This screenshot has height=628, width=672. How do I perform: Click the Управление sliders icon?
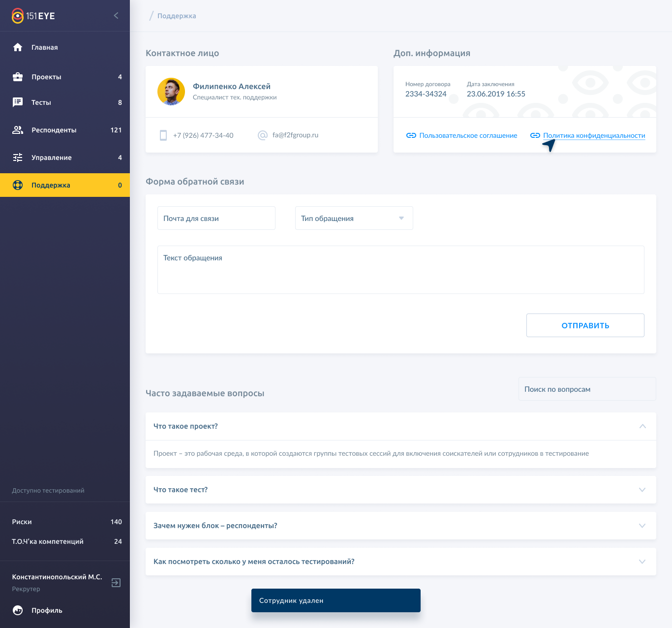(x=18, y=157)
